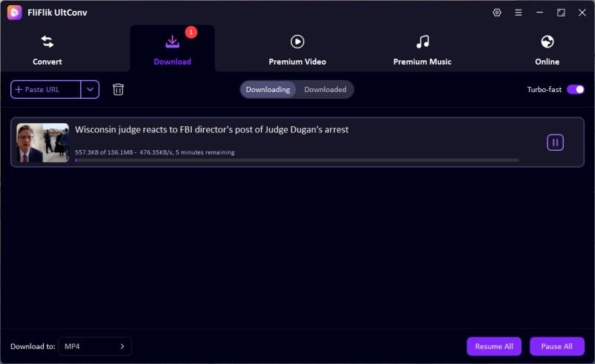Open the hamburger menu in title bar

click(518, 13)
